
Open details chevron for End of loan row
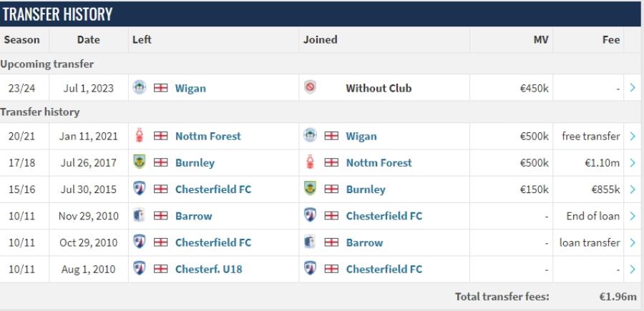[633, 216]
